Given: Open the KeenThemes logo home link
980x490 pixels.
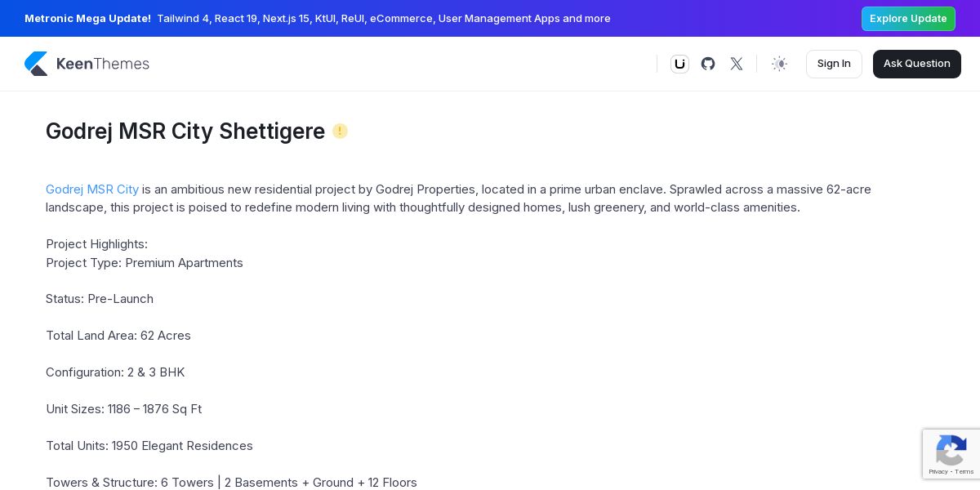Looking at the screenshot, I should tap(87, 64).
